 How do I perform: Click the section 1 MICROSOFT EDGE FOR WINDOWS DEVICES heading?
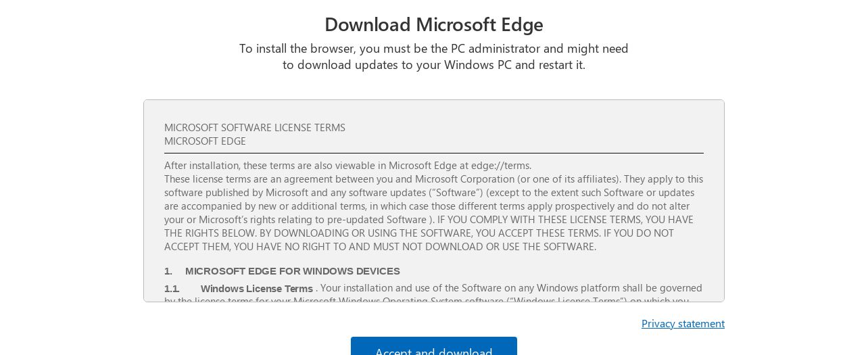pos(282,271)
